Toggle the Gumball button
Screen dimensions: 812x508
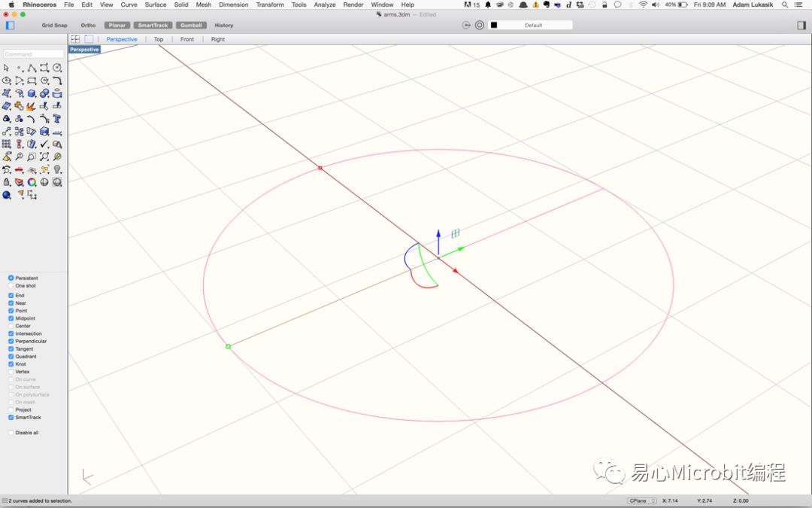click(191, 25)
